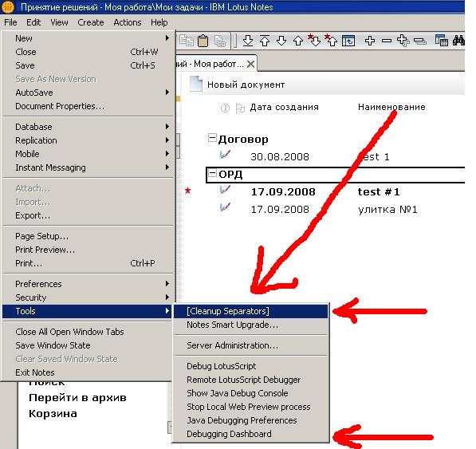476x449 pixels.
Task: Choose Print... menu item
Action: click(x=88, y=263)
